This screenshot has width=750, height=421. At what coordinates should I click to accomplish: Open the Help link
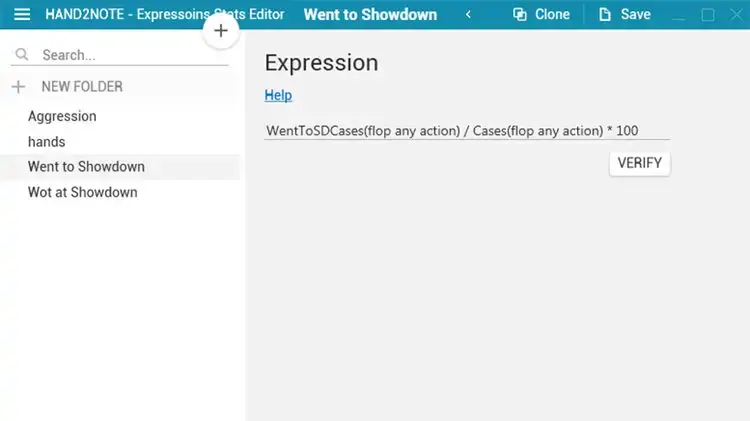pyautogui.click(x=278, y=95)
